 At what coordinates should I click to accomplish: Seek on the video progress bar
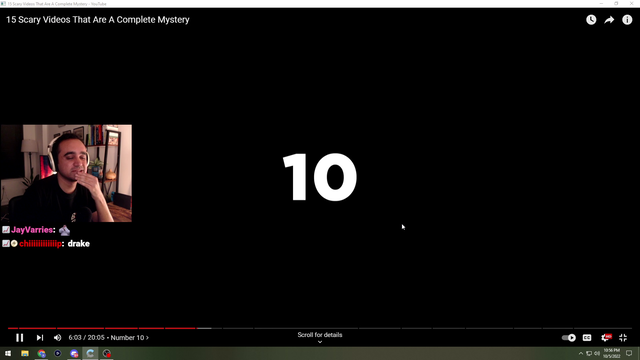click(x=320, y=328)
